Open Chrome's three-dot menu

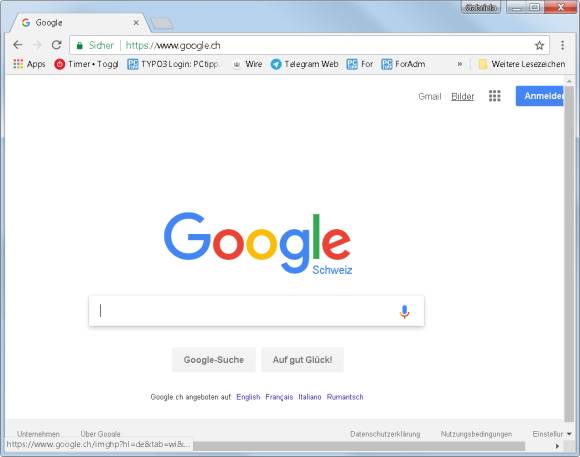562,45
